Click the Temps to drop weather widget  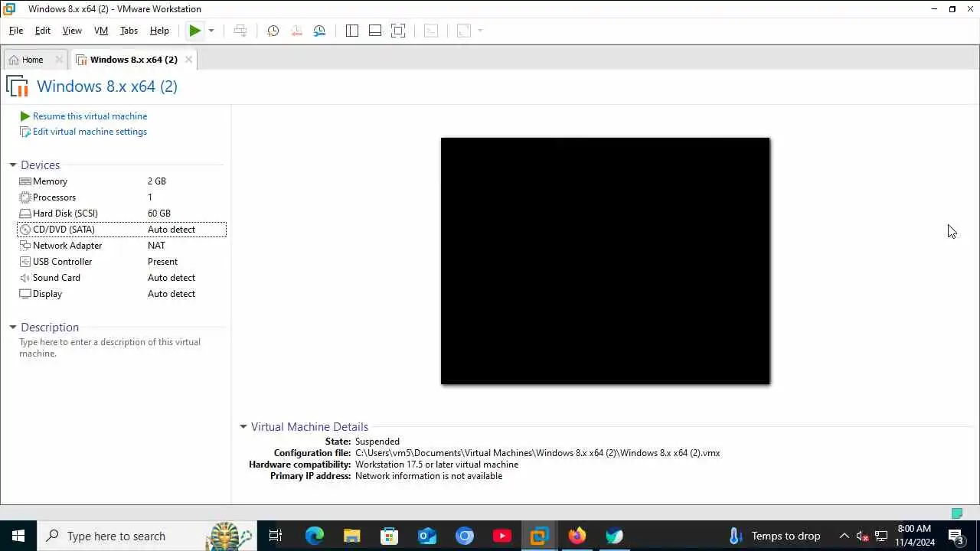coord(774,536)
